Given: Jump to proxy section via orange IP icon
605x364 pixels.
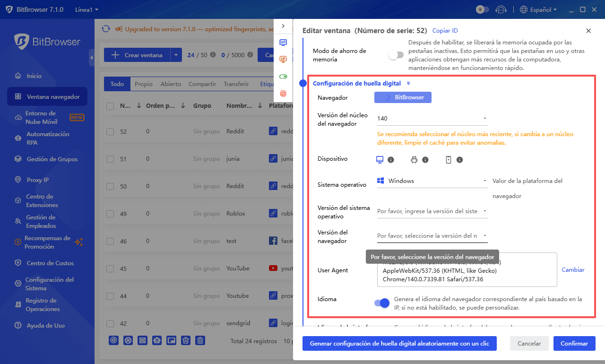Looking at the screenshot, I should tap(283, 59).
